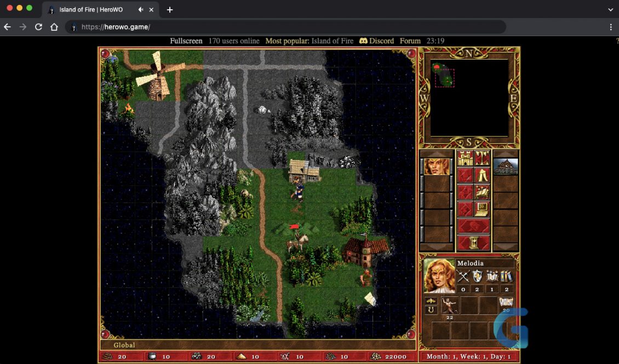Click the horseshoe luck icon

(x=431, y=310)
